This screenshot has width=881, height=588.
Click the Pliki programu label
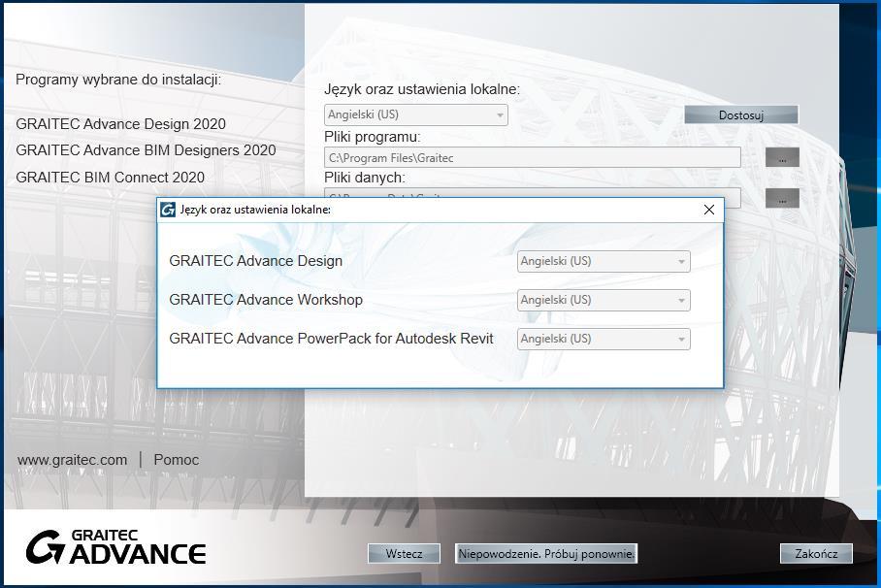(x=372, y=137)
